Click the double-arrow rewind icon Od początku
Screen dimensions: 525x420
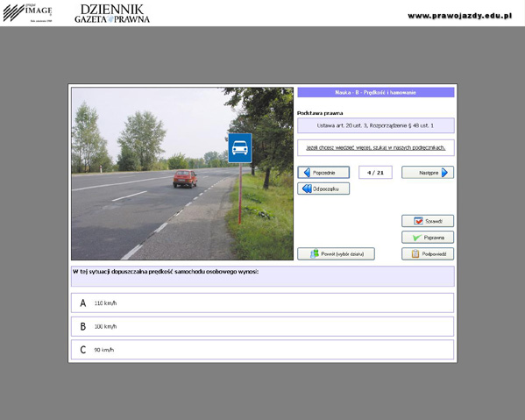coord(307,189)
